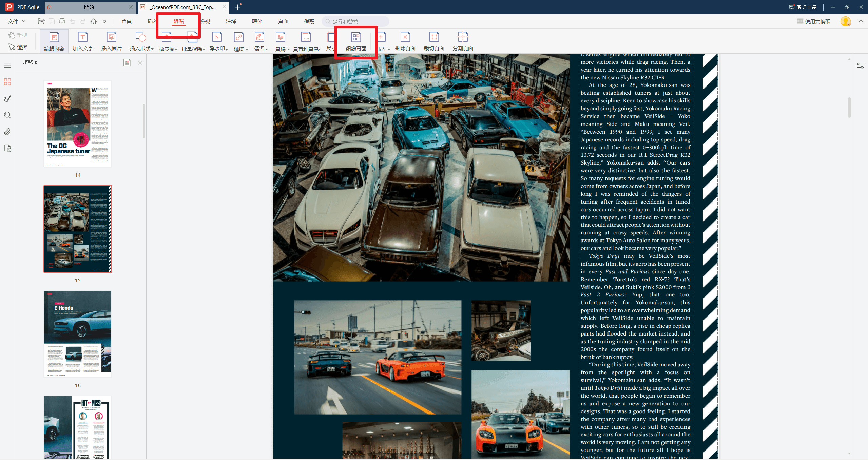The image size is (868, 460).
Task: Click the PDF Agile logo icon
Action: (9, 7)
